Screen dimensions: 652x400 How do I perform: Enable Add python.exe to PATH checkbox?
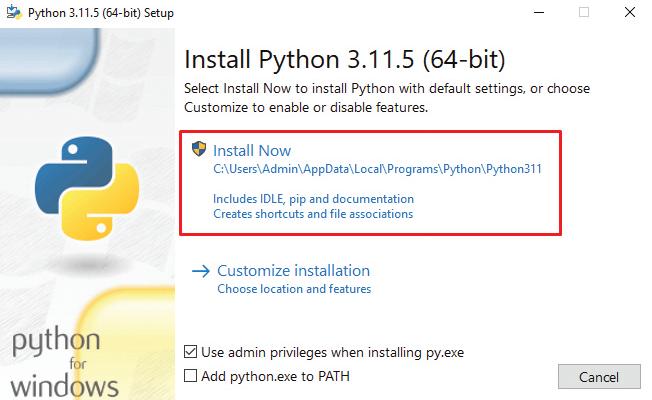point(190,376)
